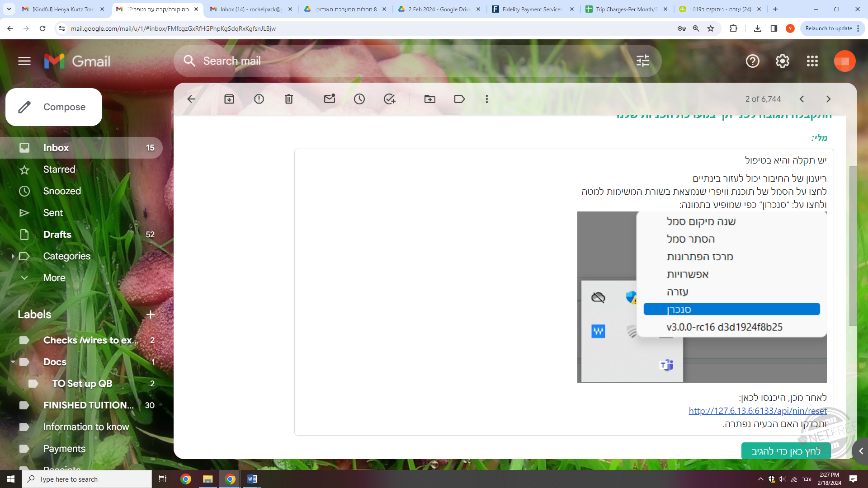Image resolution: width=868 pixels, height=488 pixels.
Task: Open the 127.6.13.6 reset link
Action: [x=758, y=411]
